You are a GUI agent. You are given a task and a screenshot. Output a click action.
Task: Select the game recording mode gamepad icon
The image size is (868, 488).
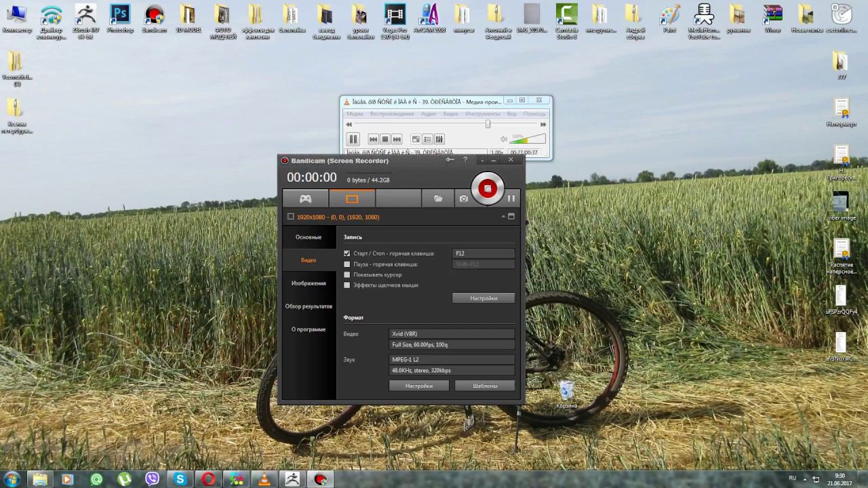tap(306, 199)
